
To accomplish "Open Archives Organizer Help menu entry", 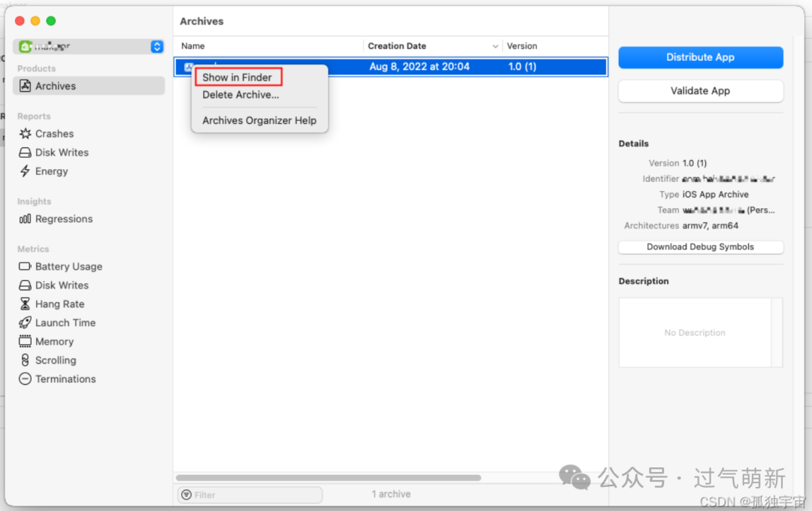I will pyautogui.click(x=259, y=120).
